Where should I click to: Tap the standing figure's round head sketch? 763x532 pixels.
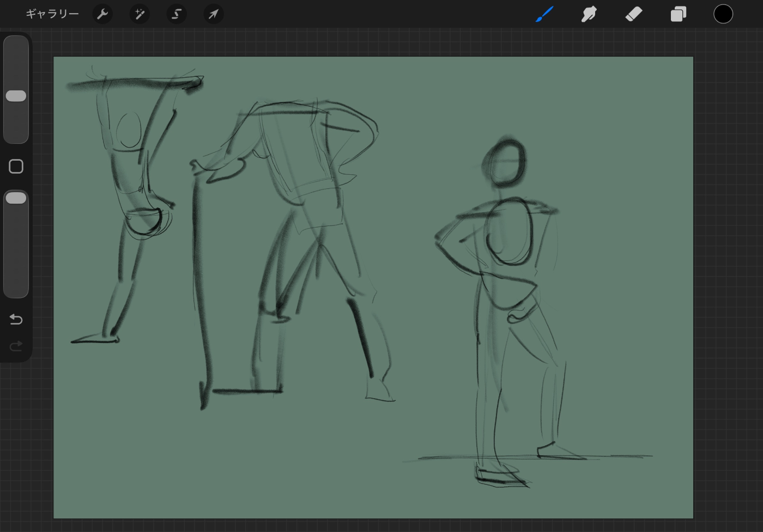coord(507,163)
